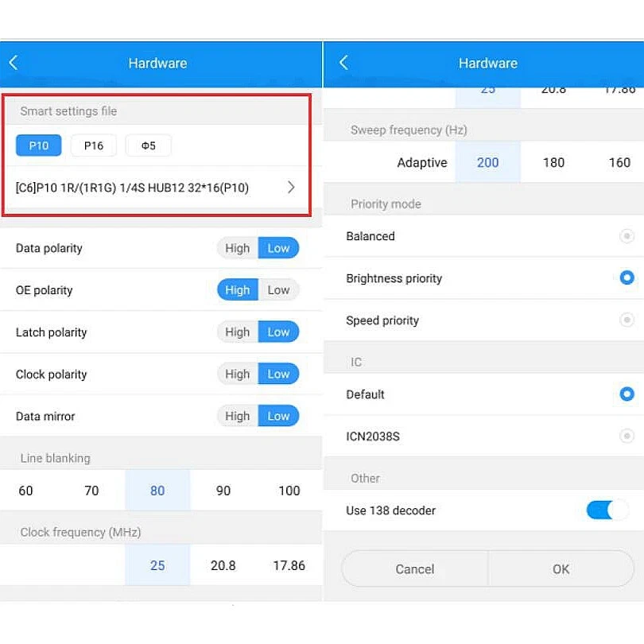Open the smart settings file chevron
This screenshot has height=644, width=644.
[291, 188]
